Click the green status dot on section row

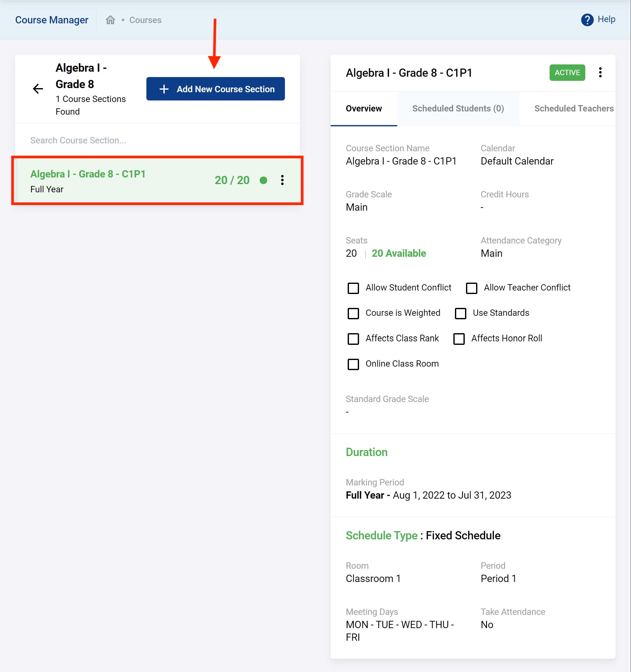tap(263, 180)
